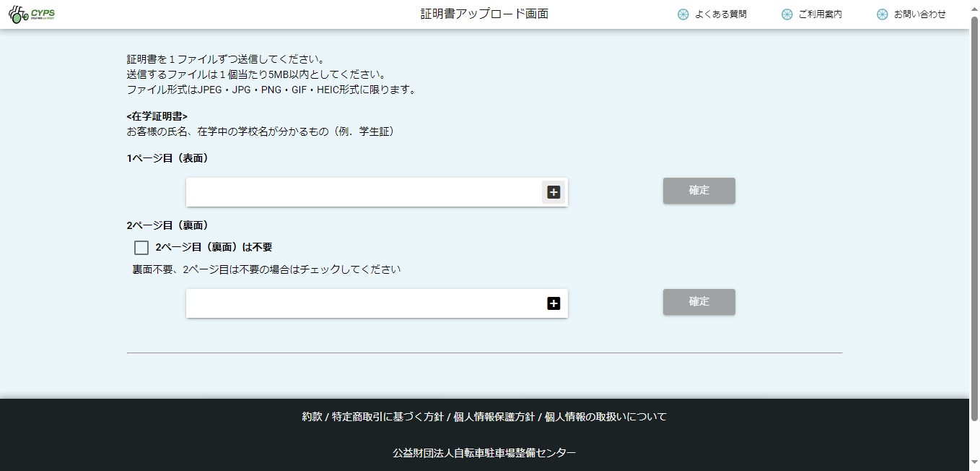980x471 pixels.
Task: Open the 約款 footer link
Action: (312, 417)
